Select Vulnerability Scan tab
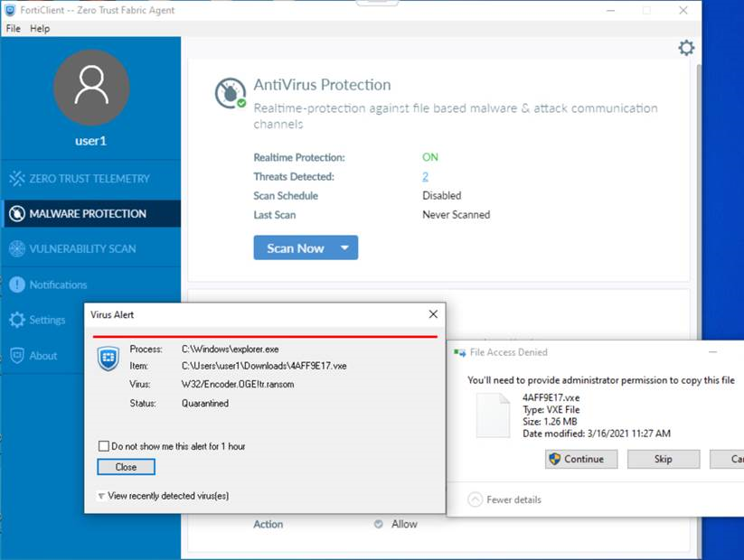The image size is (744, 560). click(x=90, y=248)
